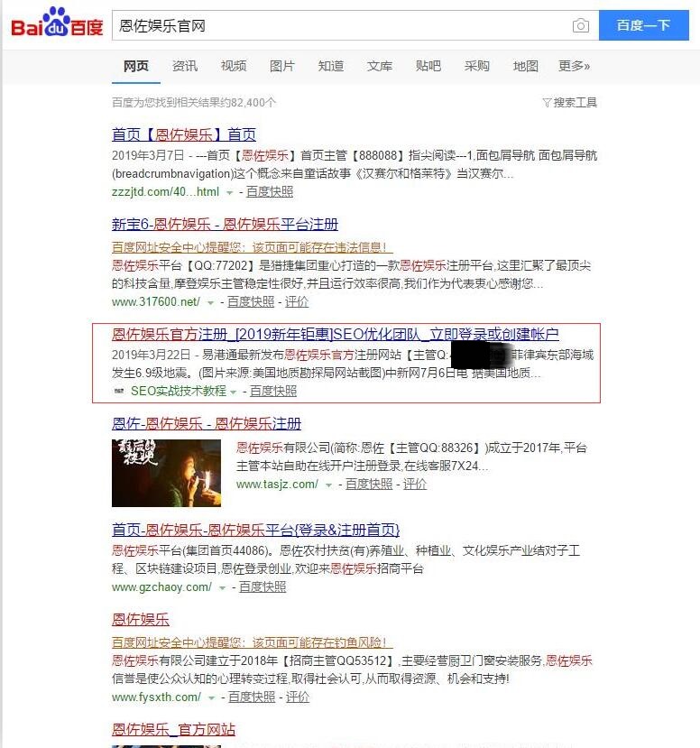Click the illegal-information security warning link
Image resolution: width=700 pixels, height=748 pixels.
[253, 247]
